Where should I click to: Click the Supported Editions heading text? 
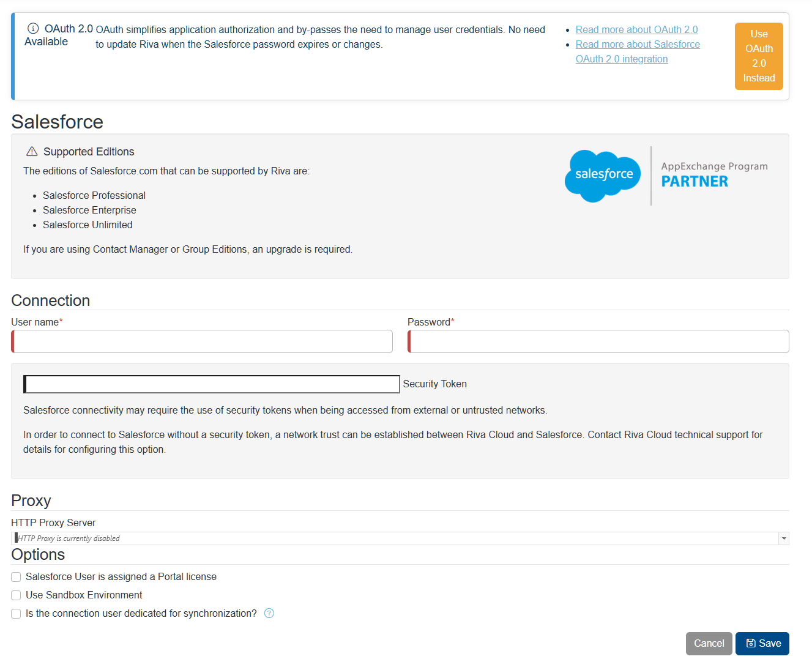click(89, 152)
